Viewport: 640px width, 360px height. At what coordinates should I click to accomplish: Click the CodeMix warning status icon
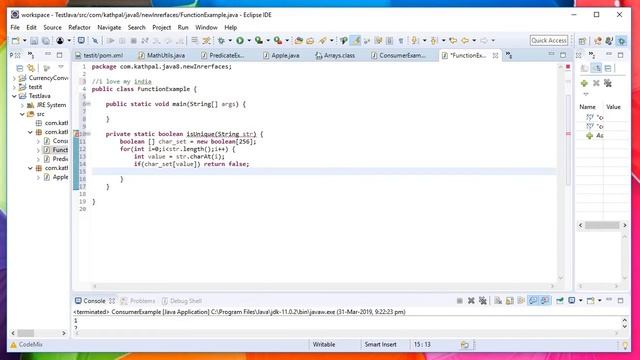pyautogui.click(x=13, y=345)
